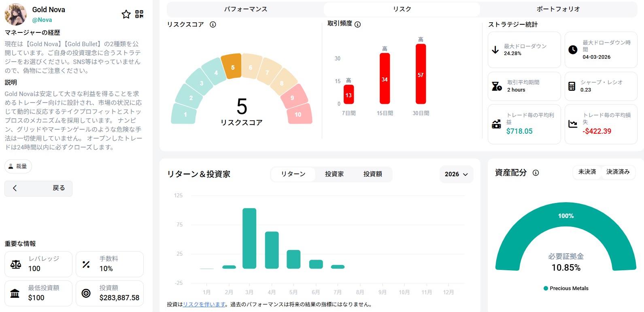Open the QR code icon
This screenshot has height=312, width=644.
click(139, 14)
